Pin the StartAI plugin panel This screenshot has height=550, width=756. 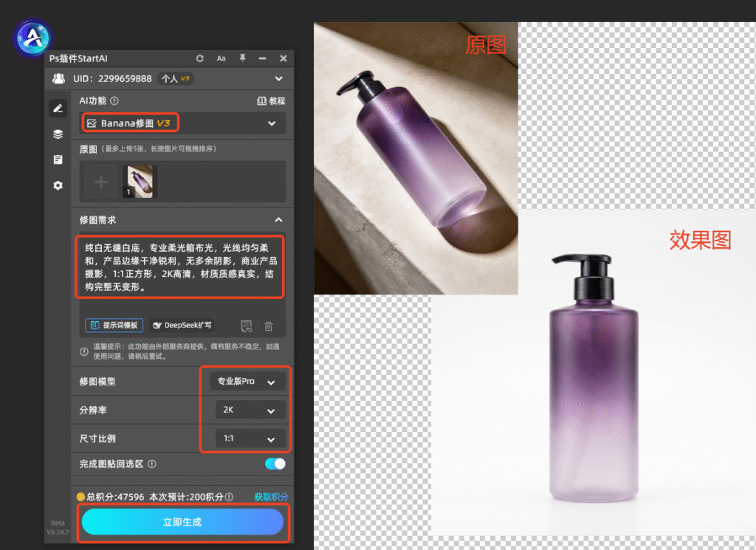[x=242, y=58]
